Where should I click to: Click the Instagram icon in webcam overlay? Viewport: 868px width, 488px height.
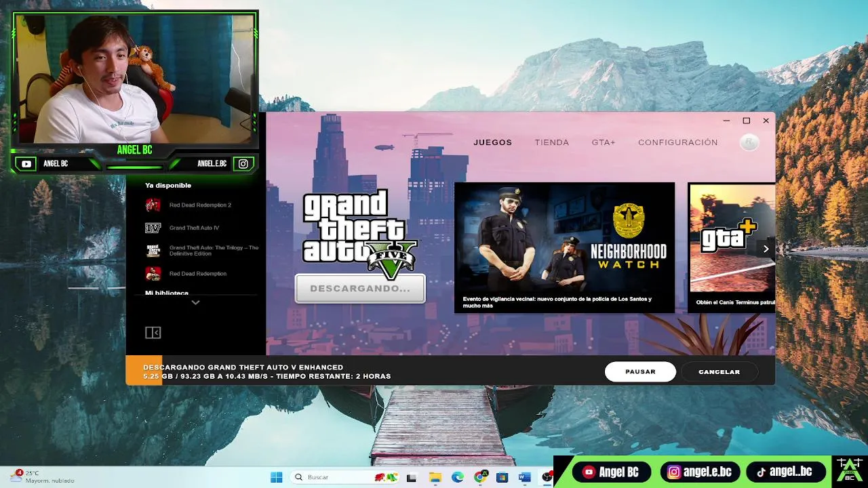(243, 164)
